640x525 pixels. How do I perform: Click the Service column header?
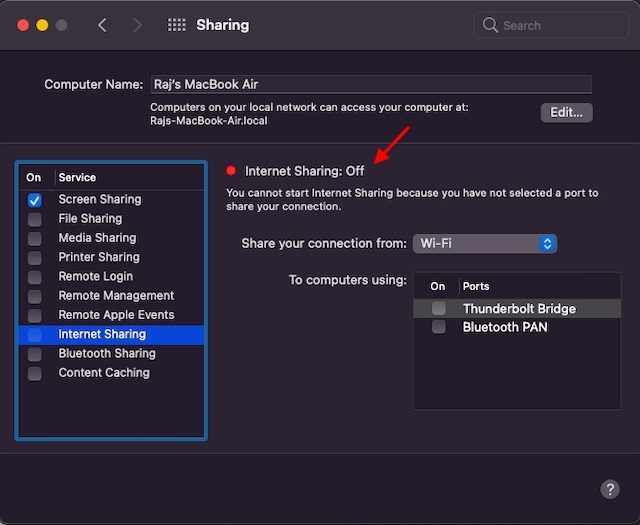(77, 178)
